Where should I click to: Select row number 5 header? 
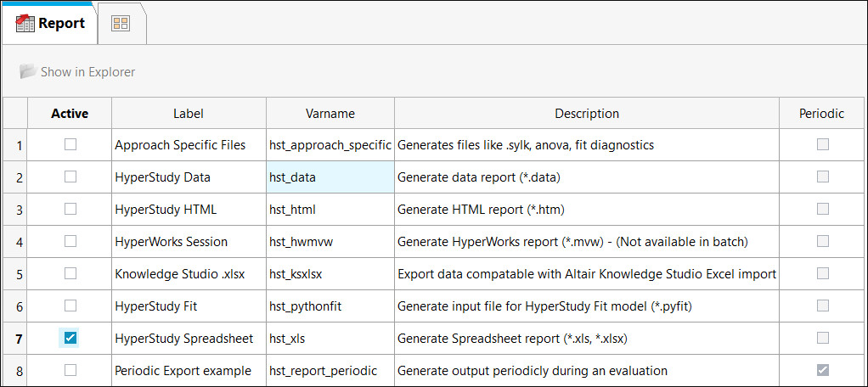[x=15, y=273]
